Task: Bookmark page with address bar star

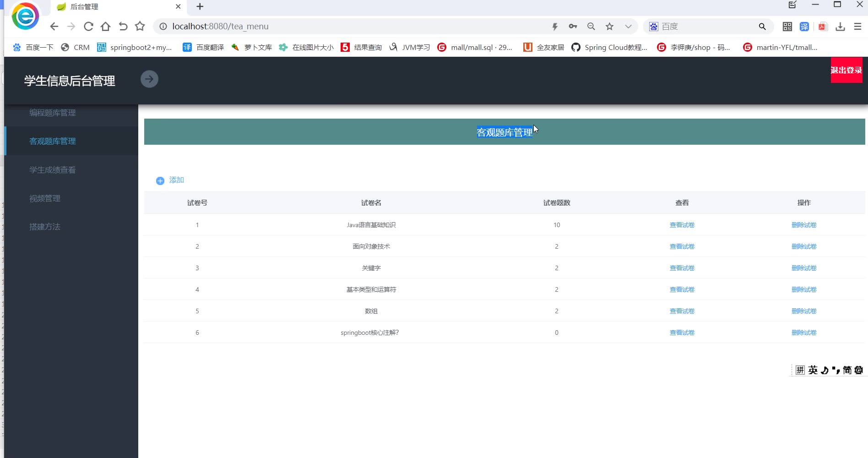Action: pyautogui.click(x=609, y=27)
